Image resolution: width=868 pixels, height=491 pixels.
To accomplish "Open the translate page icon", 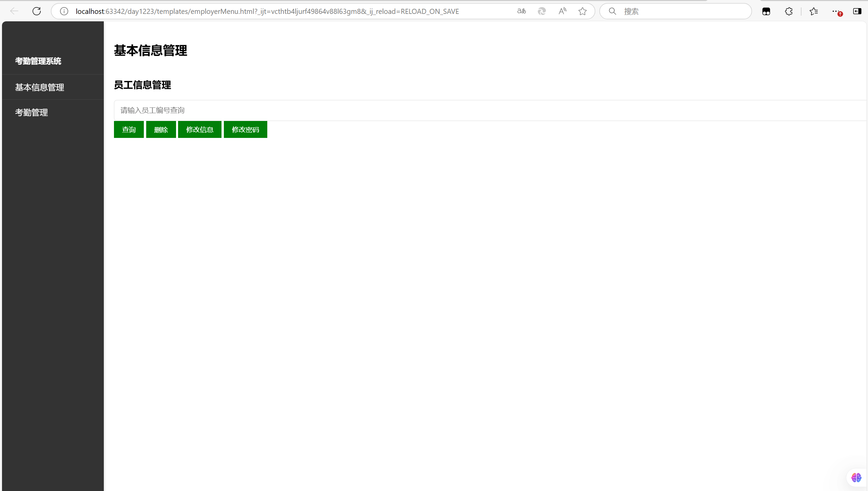I will click(x=521, y=11).
